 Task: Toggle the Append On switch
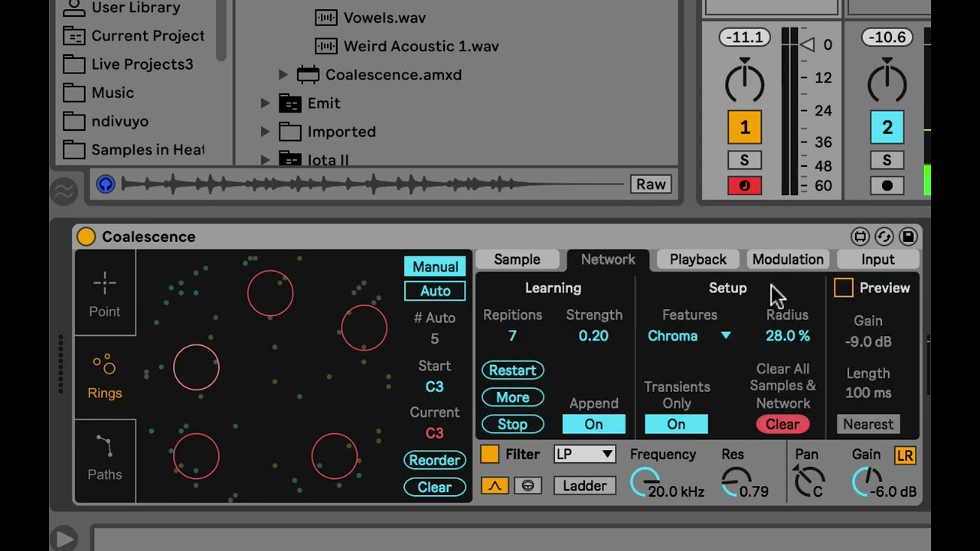594,424
